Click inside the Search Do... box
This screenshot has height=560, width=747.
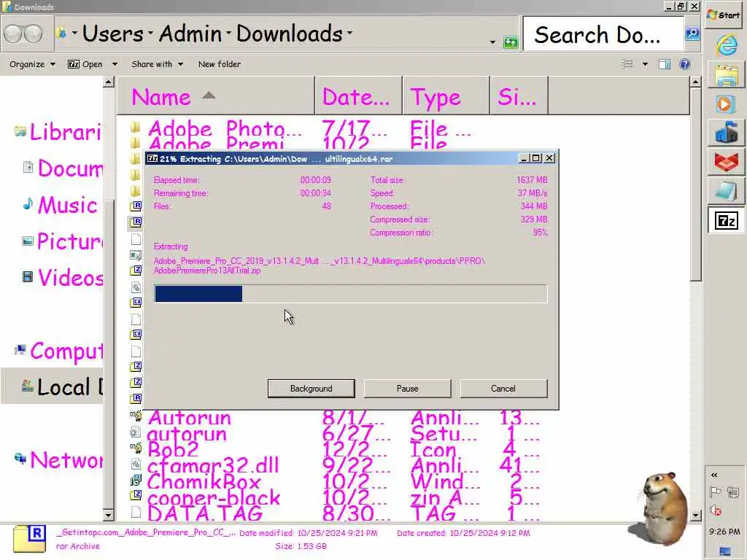click(603, 34)
